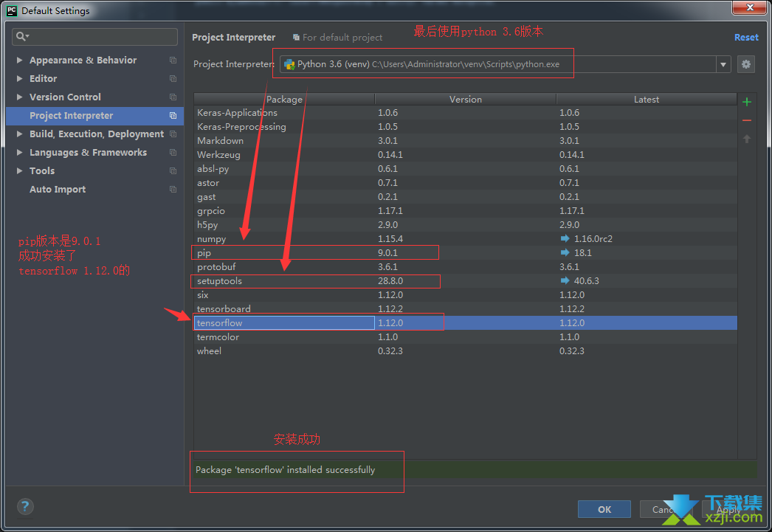This screenshot has height=532, width=772.
Task: Click copy icon in Project Interpreter row
Action: pyautogui.click(x=173, y=116)
